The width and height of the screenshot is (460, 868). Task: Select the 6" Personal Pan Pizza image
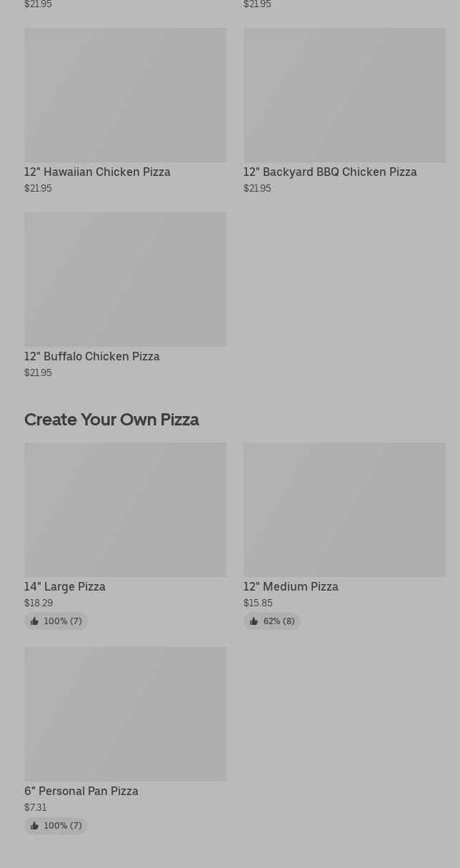point(125,714)
